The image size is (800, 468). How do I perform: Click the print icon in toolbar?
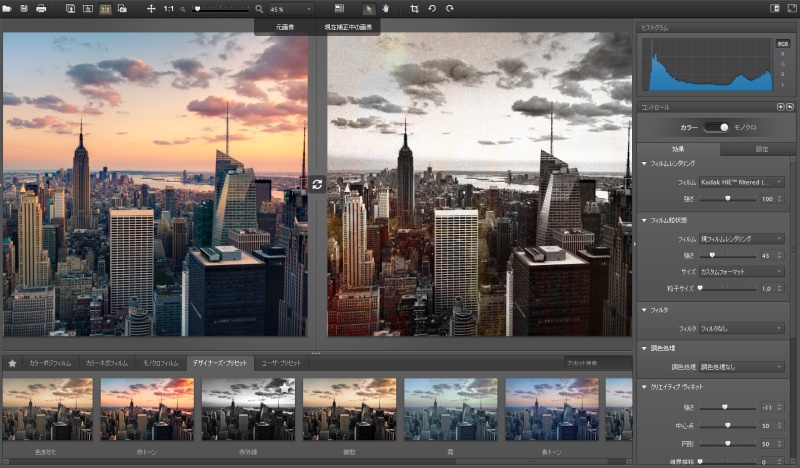coord(41,8)
